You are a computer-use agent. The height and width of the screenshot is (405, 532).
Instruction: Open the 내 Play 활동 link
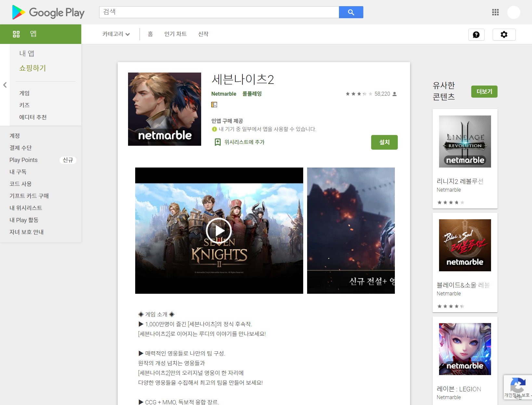point(24,220)
